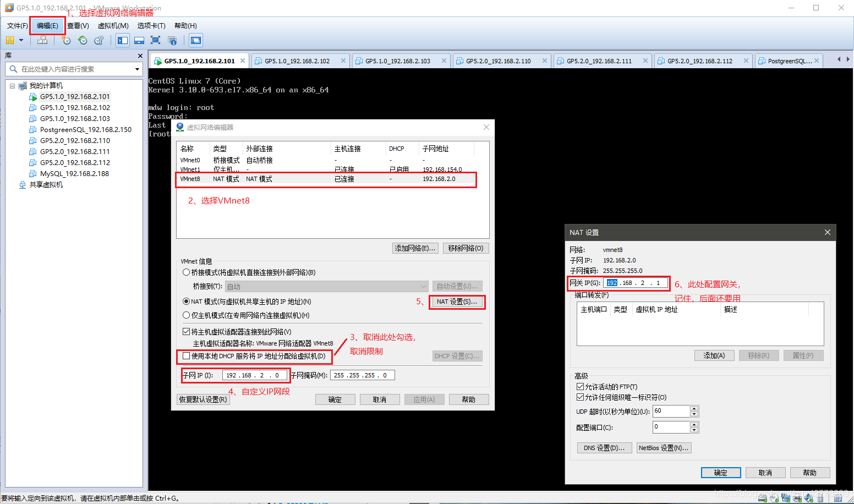854x504 pixels.
Task: Open snapshot manager using the wrench-clock icon
Action: coord(99,40)
